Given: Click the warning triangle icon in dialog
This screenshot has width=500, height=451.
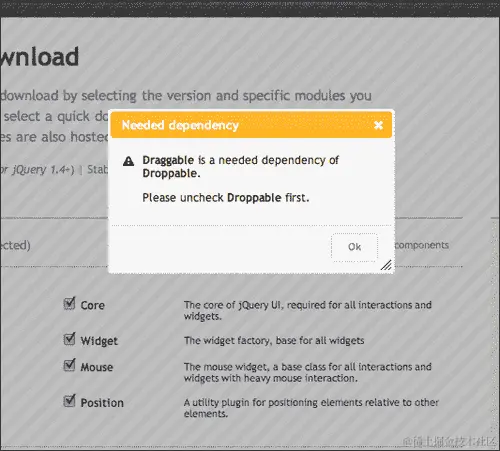Looking at the screenshot, I should (x=128, y=161).
